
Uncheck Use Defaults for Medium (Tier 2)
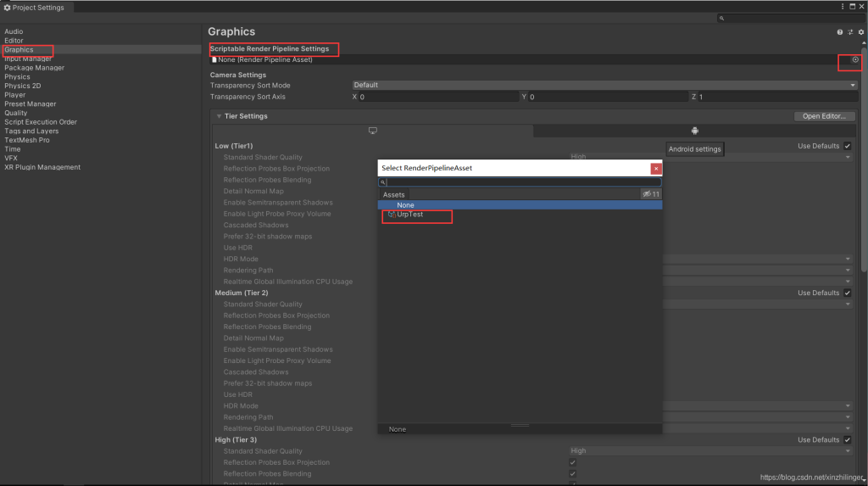click(848, 293)
